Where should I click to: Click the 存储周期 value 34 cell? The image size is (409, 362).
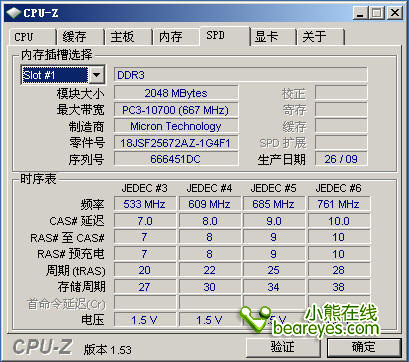[274, 287]
